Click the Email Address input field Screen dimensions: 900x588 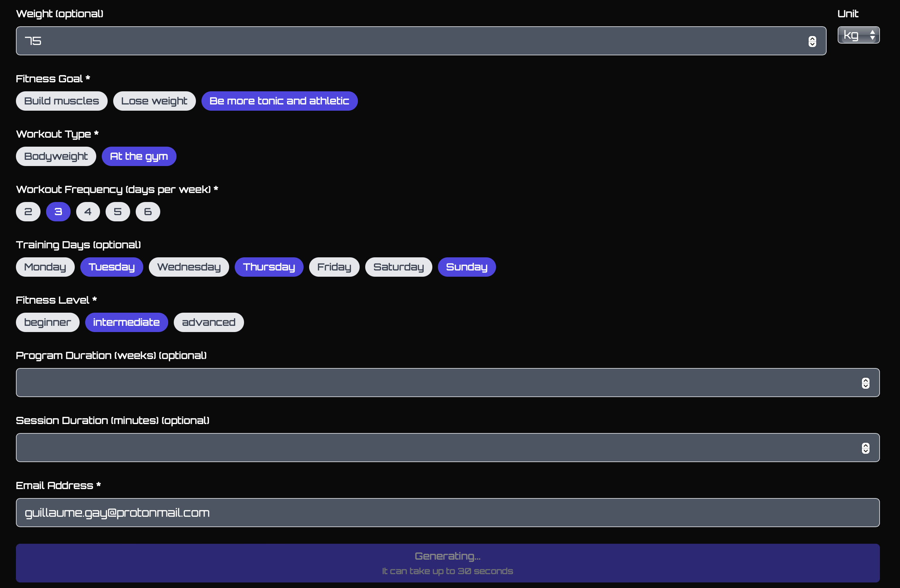[x=447, y=512]
